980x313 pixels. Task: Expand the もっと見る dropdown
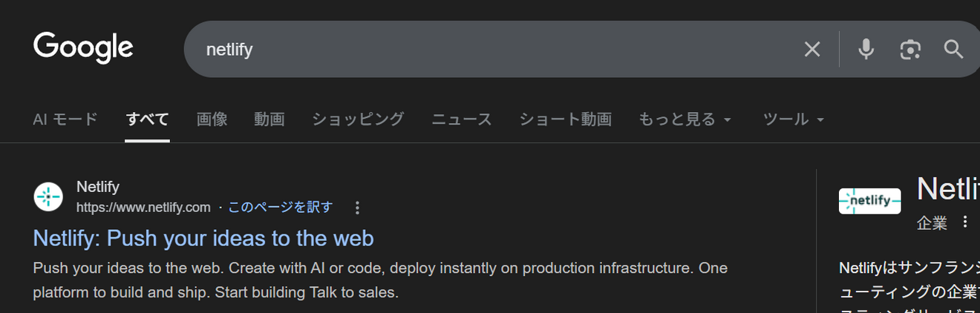(685, 119)
